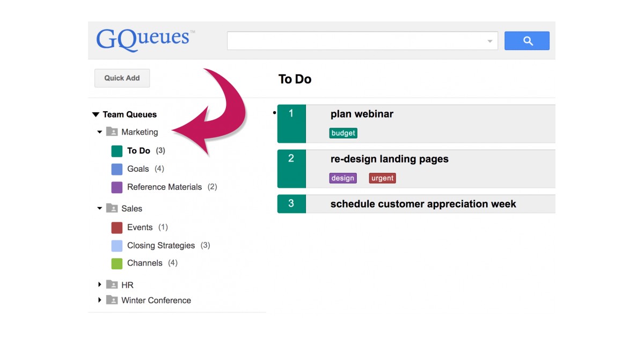Expand the HR queue group
644x337 pixels.
(x=100, y=284)
